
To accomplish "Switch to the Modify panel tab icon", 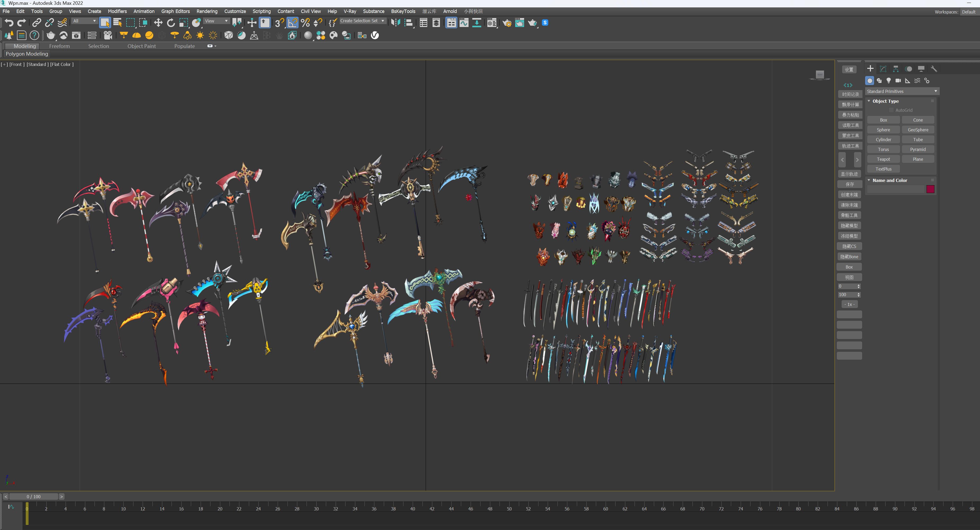I will pyautogui.click(x=883, y=69).
